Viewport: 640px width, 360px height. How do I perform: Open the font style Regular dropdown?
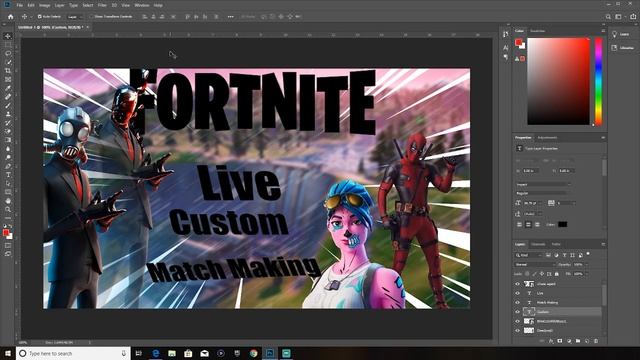pyautogui.click(x=543, y=193)
